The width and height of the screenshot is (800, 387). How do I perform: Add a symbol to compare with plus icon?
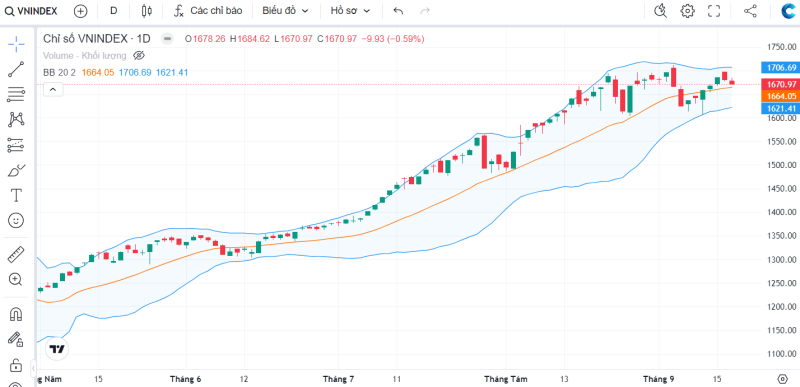tap(80, 11)
